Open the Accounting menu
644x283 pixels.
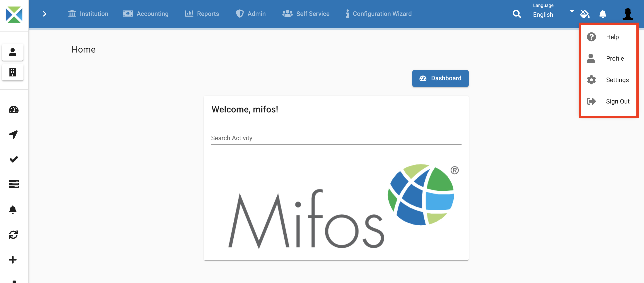click(146, 14)
